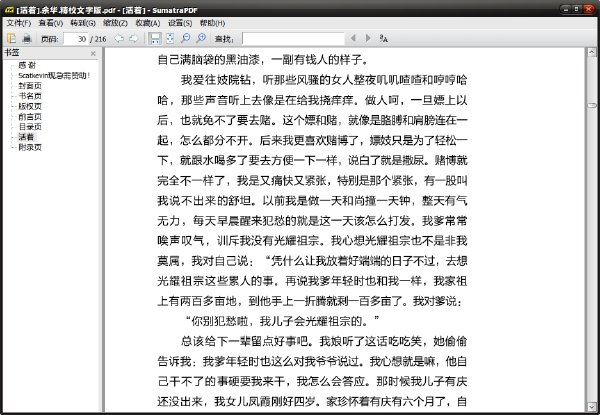
Task: Find previous match arrow icon
Action: [353, 38]
